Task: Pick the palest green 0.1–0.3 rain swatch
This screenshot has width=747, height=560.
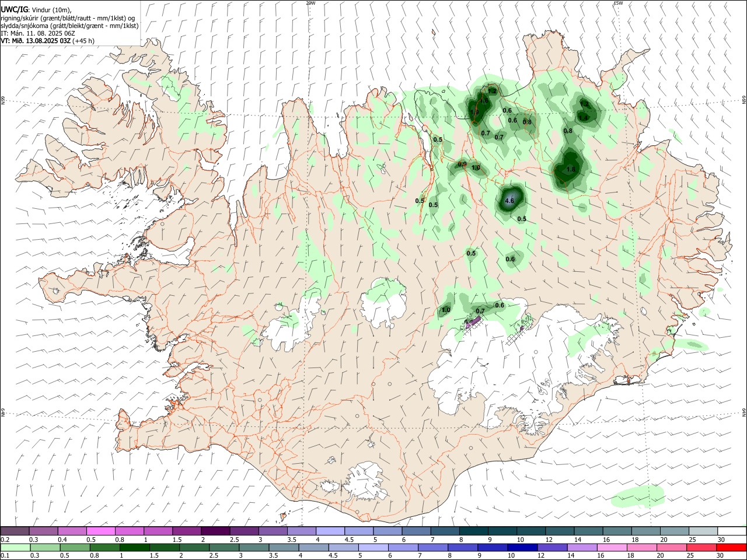Action: tap(16, 547)
